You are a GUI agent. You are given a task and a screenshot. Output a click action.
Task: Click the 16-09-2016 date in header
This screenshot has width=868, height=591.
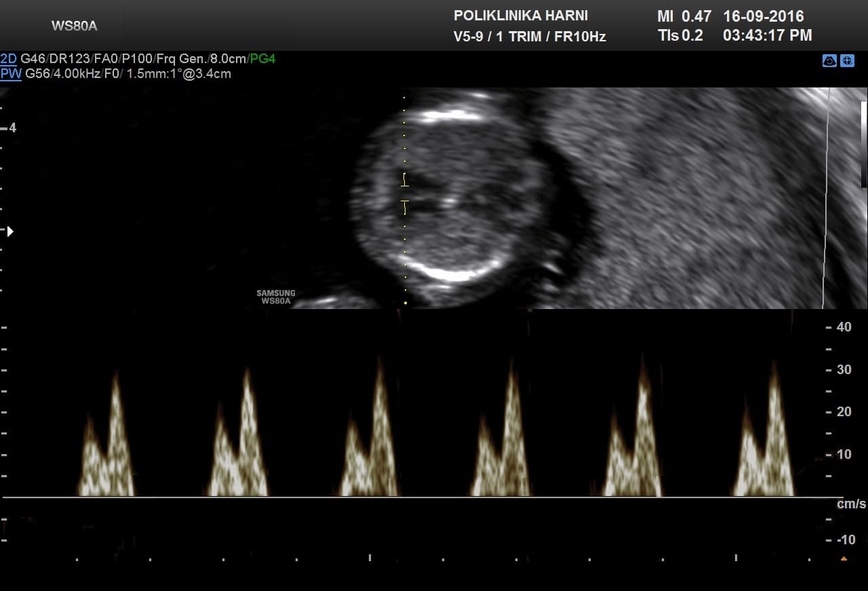(x=763, y=16)
